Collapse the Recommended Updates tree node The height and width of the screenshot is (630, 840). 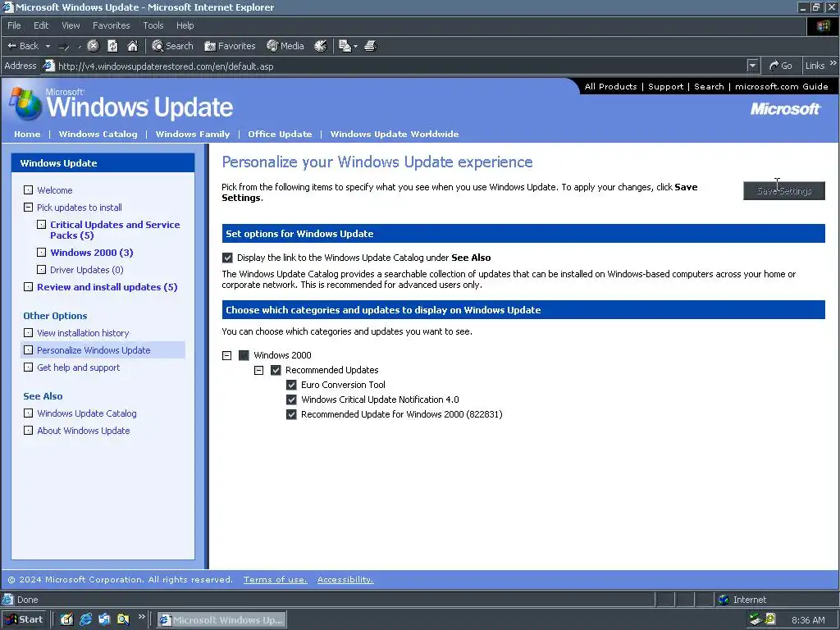(258, 370)
